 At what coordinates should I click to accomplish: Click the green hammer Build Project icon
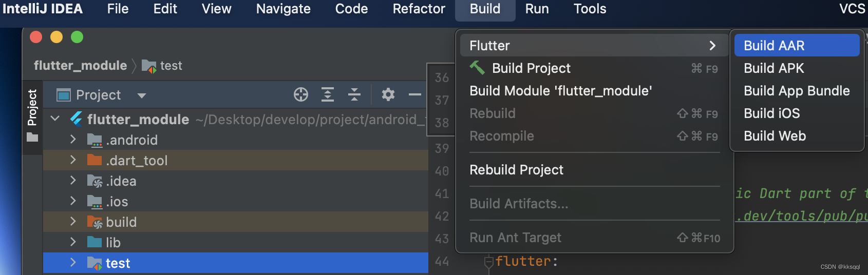pyautogui.click(x=477, y=68)
